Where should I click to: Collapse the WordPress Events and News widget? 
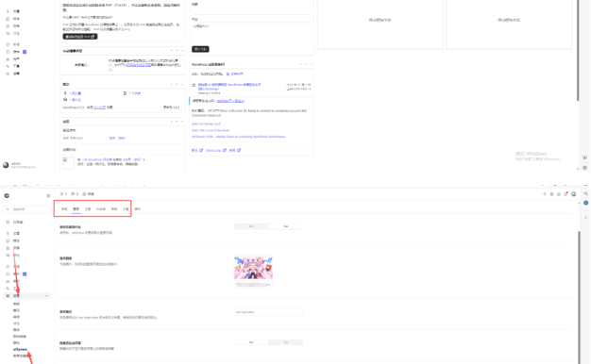click(311, 64)
